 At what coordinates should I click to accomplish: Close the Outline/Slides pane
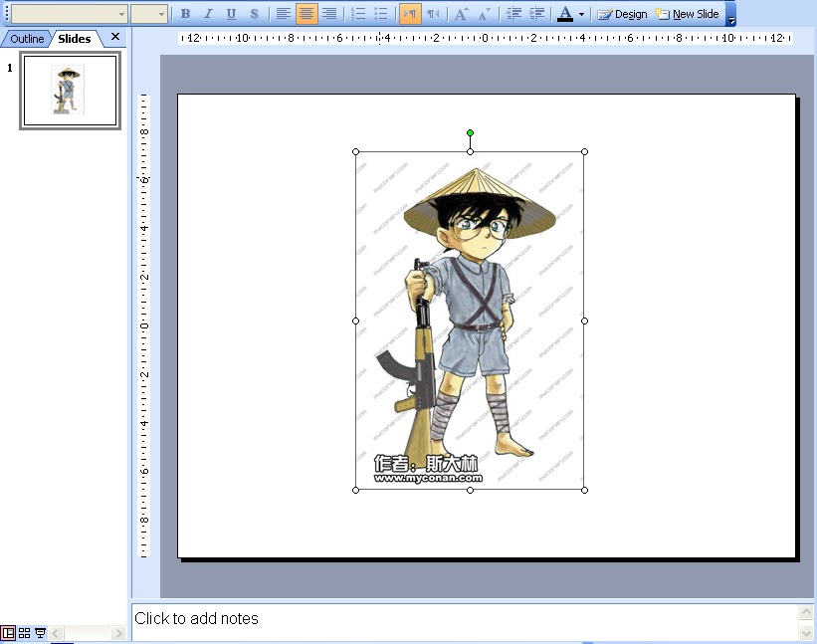tap(115, 37)
